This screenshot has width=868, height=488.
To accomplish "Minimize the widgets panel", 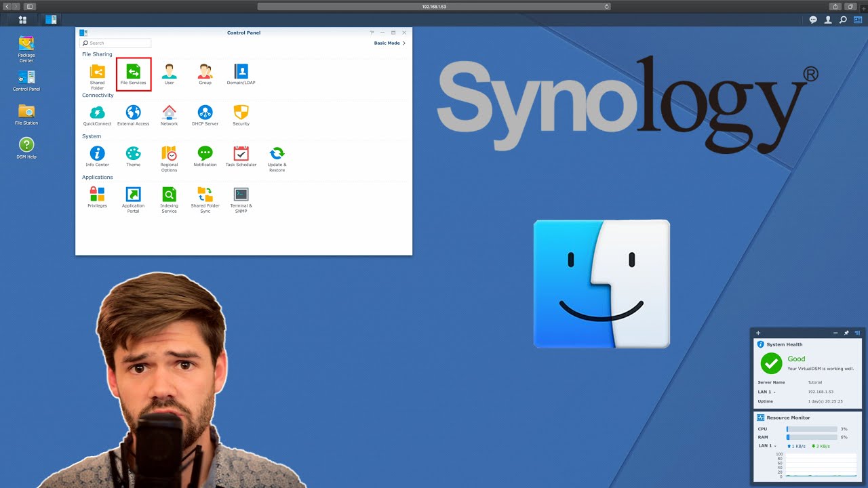I will 835,333.
